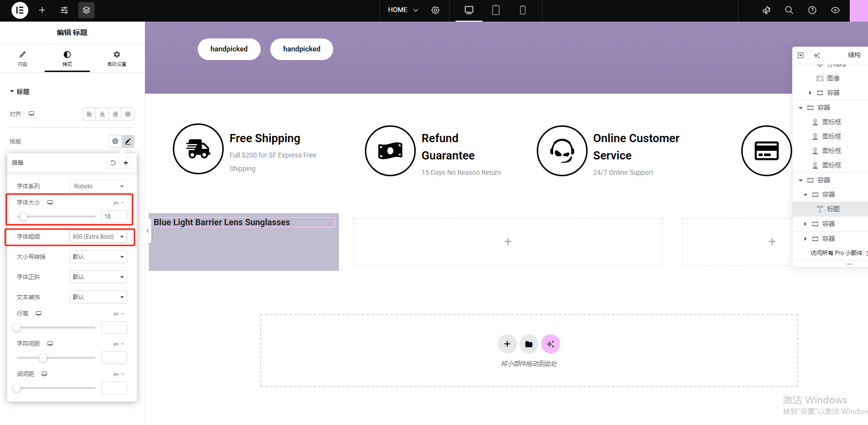Open site settings sliders icon
The width and height of the screenshot is (868, 425).
click(64, 10)
